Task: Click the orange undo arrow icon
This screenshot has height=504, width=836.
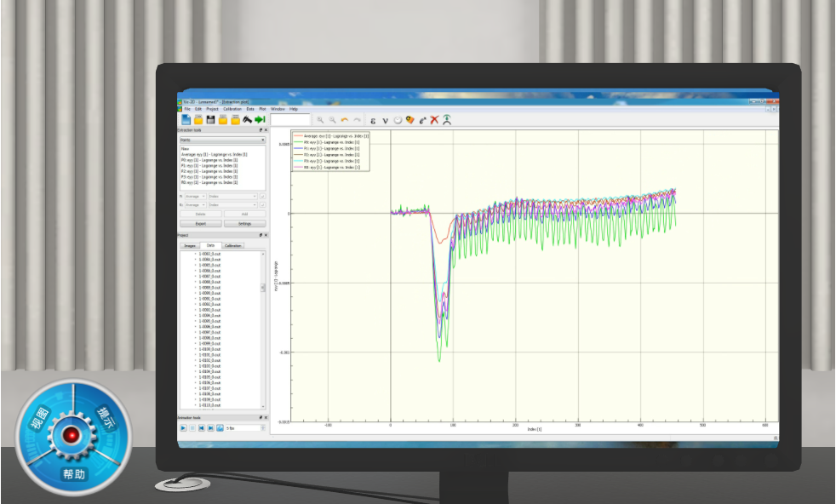Action: (x=345, y=120)
